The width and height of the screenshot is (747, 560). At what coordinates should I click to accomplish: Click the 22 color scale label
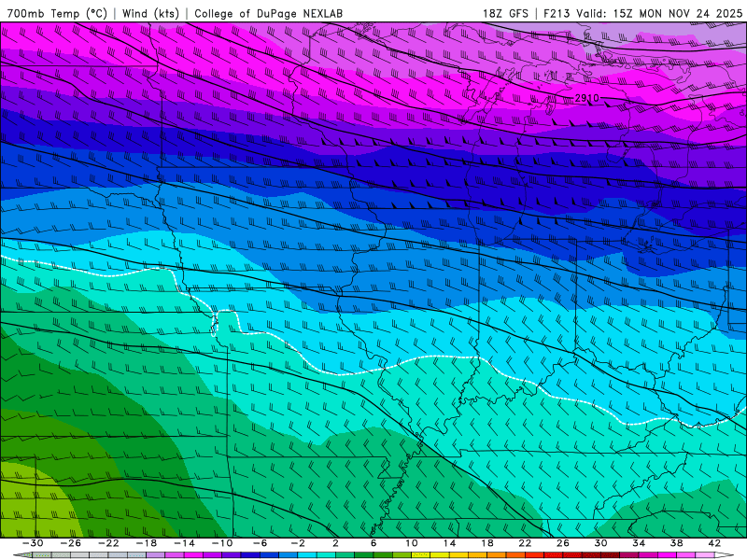click(x=525, y=543)
